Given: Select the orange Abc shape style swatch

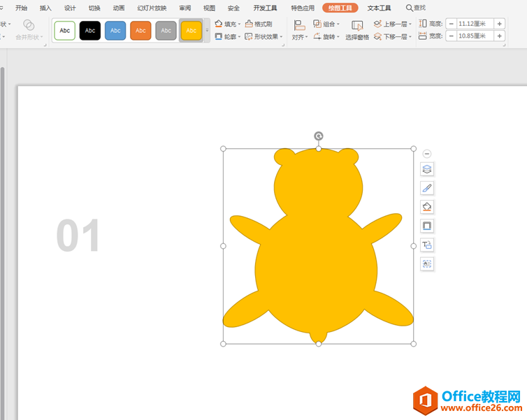Looking at the screenshot, I should [140, 31].
